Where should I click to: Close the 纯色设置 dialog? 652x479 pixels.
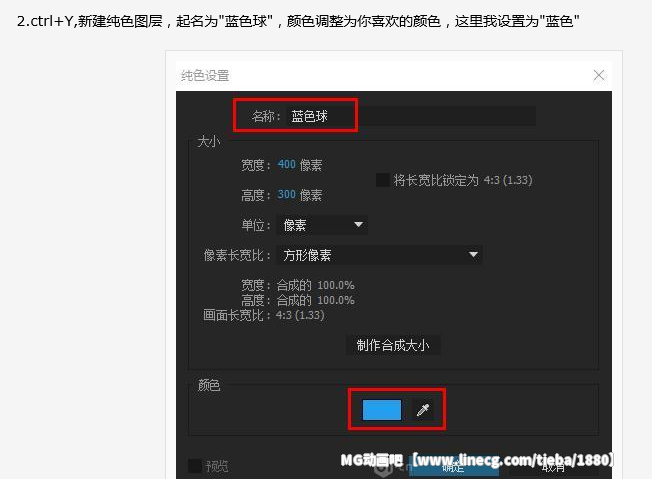(x=599, y=75)
